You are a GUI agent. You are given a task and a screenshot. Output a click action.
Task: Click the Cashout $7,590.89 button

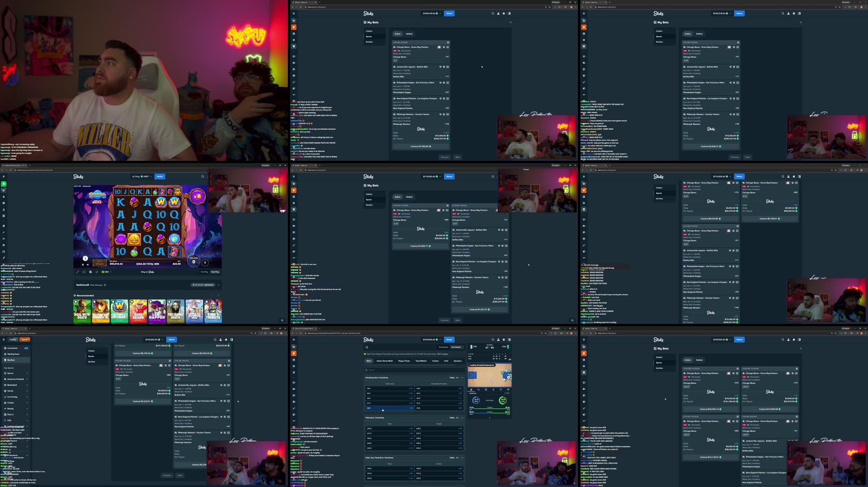click(421, 147)
